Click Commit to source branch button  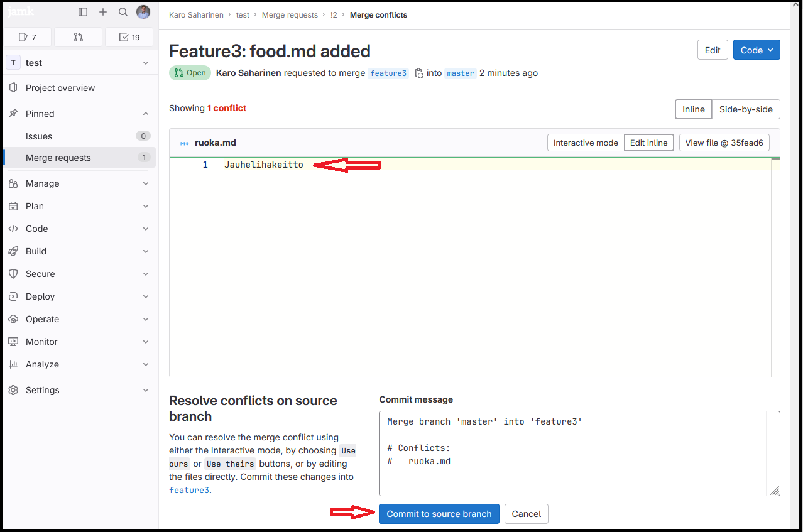[439, 514]
